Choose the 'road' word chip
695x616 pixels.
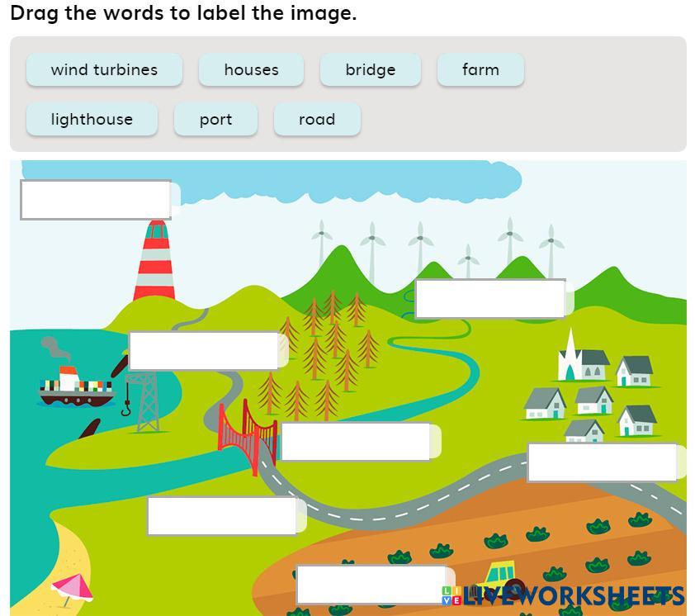coord(317,119)
